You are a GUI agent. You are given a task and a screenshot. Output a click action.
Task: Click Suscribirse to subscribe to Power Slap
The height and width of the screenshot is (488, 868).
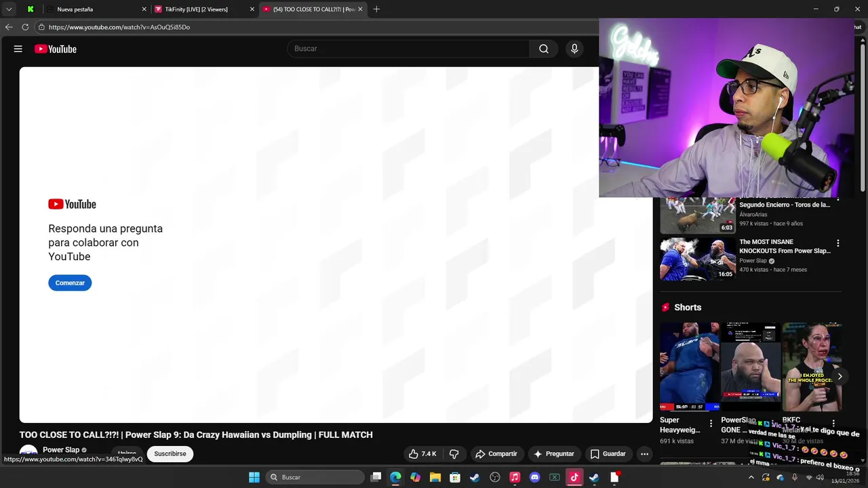pos(170,453)
